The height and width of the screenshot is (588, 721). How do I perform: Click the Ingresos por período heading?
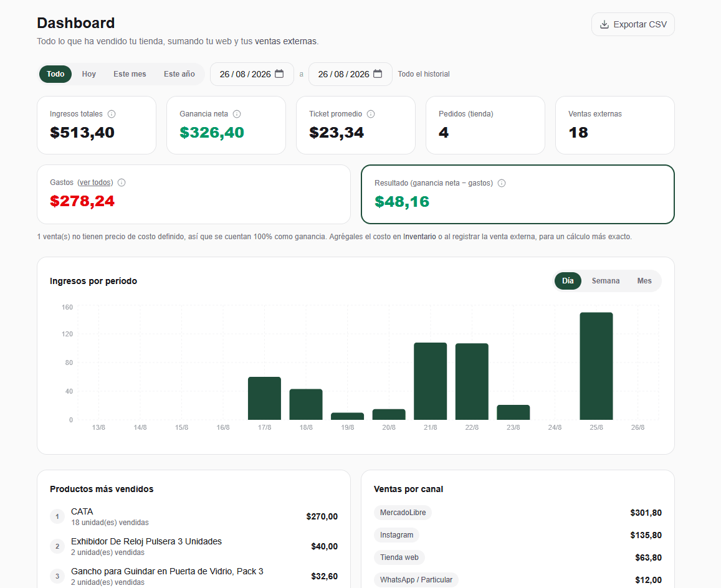coord(93,281)
